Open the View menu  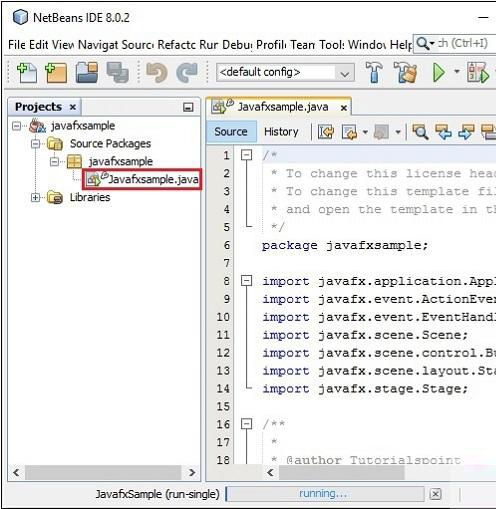(x=63, y=44)
